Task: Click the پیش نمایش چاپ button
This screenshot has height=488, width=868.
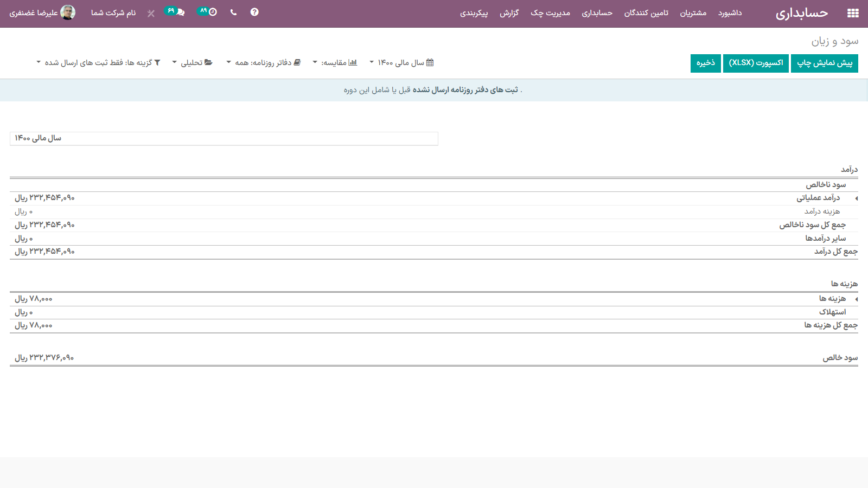Action: click(x=825, y=63)
